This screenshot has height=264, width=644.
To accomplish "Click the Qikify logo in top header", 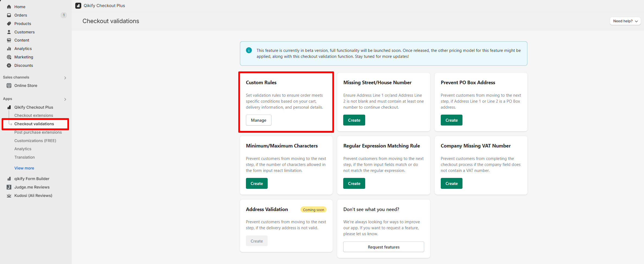I will [x=78, y=6].
